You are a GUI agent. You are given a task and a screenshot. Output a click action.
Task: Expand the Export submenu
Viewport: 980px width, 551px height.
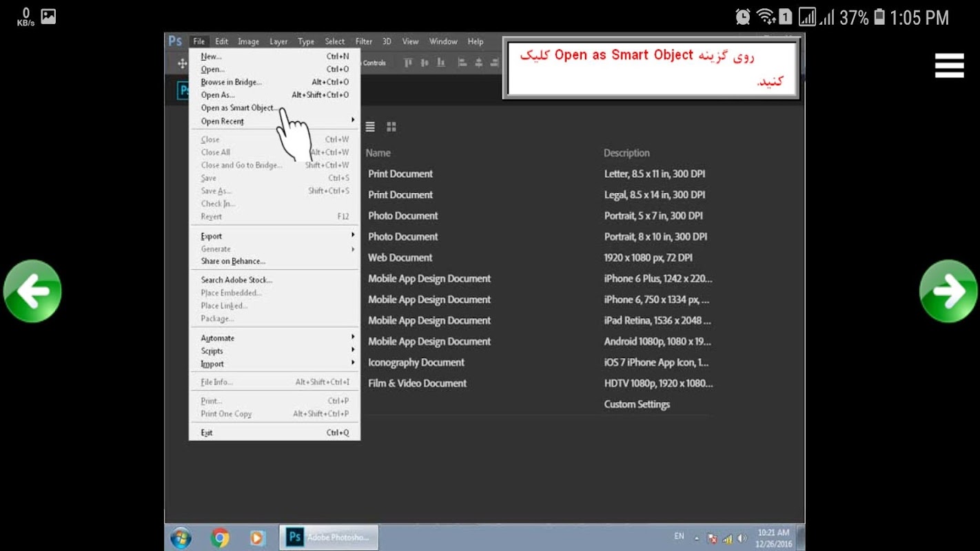[274, 236]
